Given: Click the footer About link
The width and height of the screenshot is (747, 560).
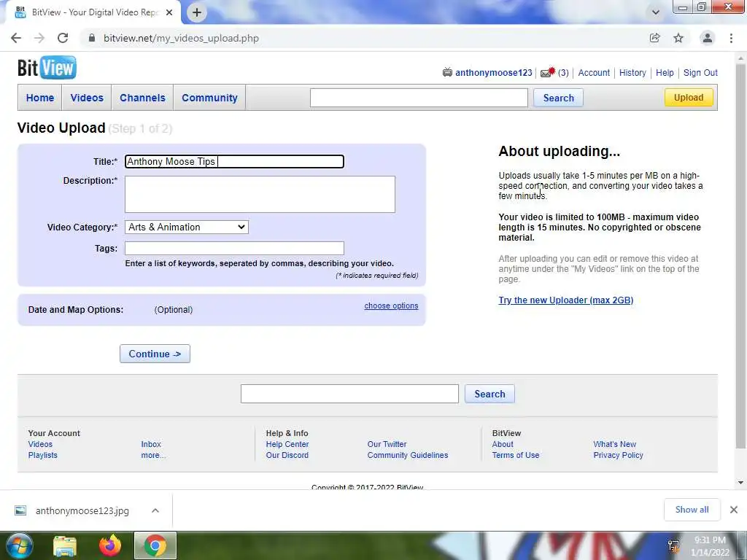Looking at the screenshot, I should (x=503, y=444).
